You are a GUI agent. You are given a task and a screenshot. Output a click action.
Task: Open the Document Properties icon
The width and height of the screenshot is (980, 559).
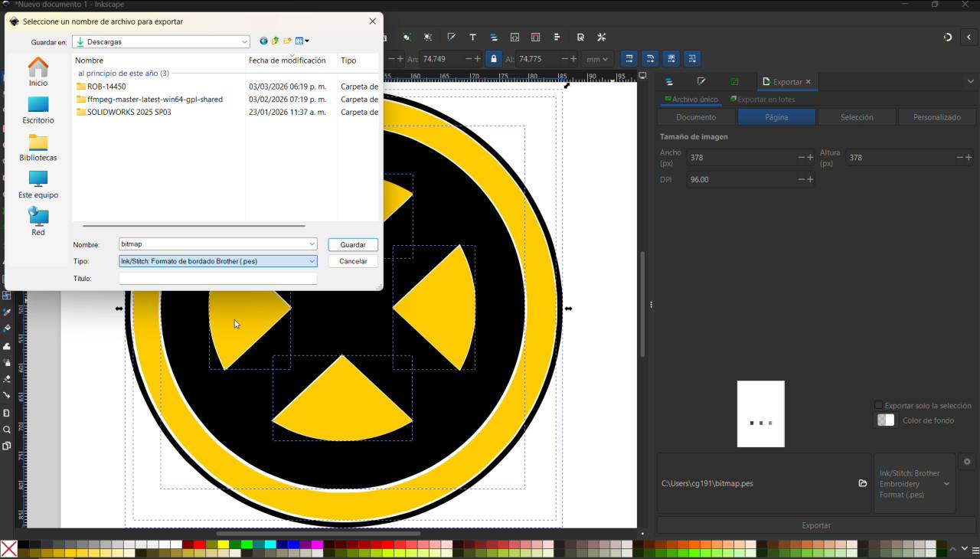(580, 38)
